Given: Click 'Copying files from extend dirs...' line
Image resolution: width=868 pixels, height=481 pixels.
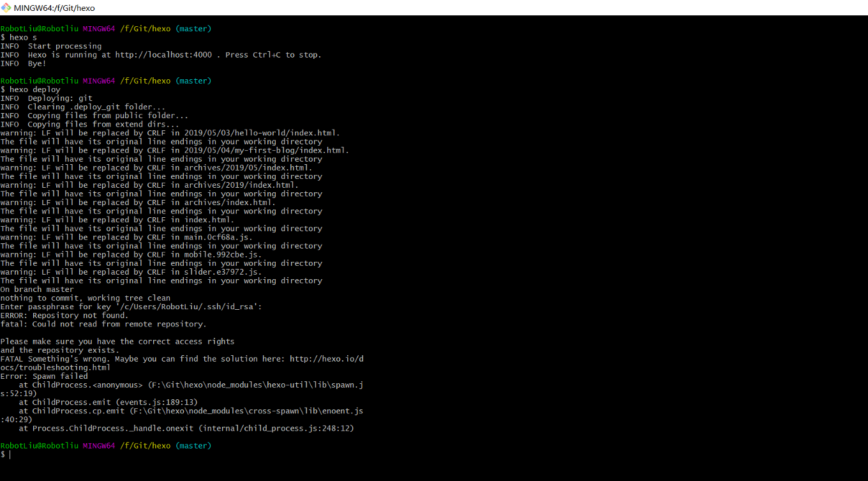Looking at the screenshot, I should [90, 124].
